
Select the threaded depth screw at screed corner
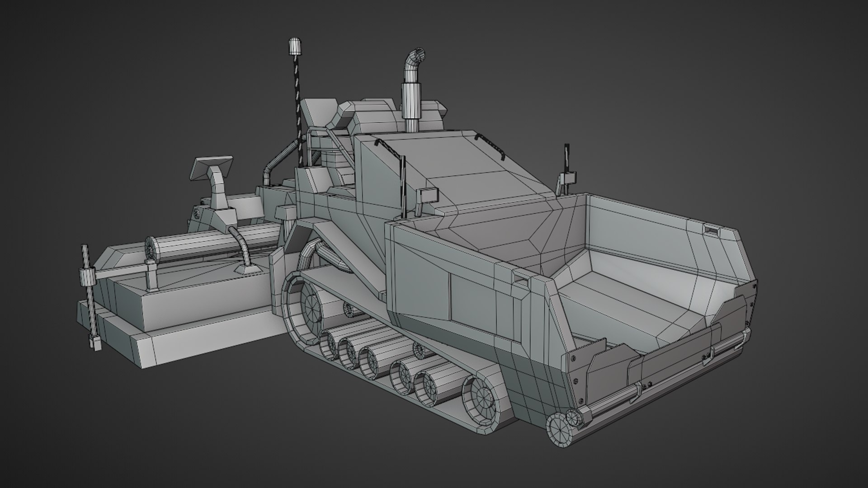click(x=90, y=296)
